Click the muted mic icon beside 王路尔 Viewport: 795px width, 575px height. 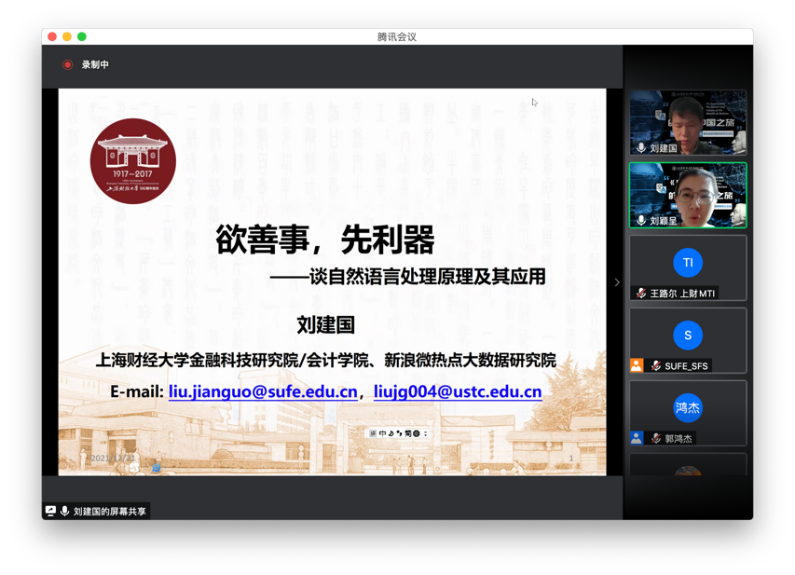point(641,293)
